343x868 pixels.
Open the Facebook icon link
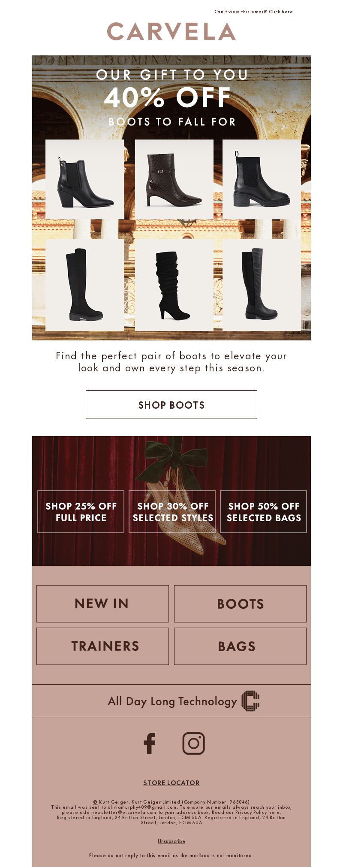click(x=150, y=743)
